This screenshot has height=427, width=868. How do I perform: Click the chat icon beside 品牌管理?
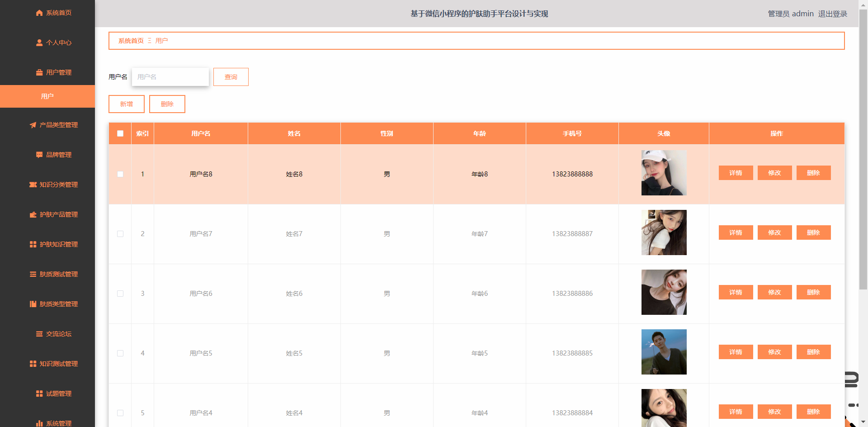click(39, 155)
